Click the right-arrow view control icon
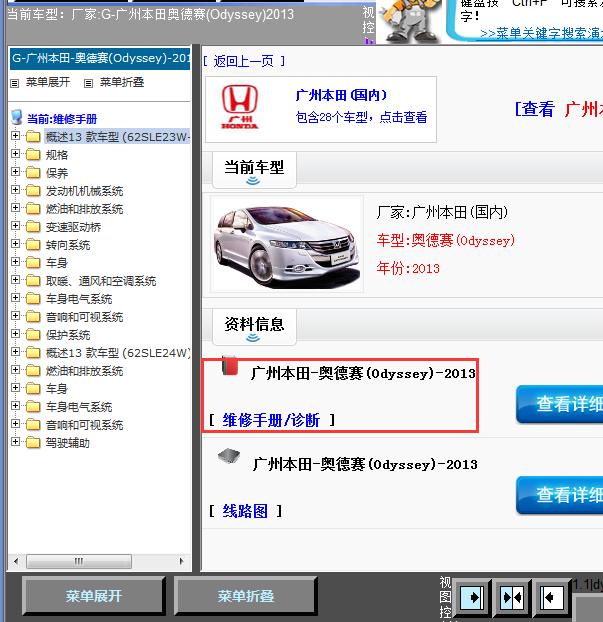The height and width of the screenshot is (622, 603). pos(472,597)
